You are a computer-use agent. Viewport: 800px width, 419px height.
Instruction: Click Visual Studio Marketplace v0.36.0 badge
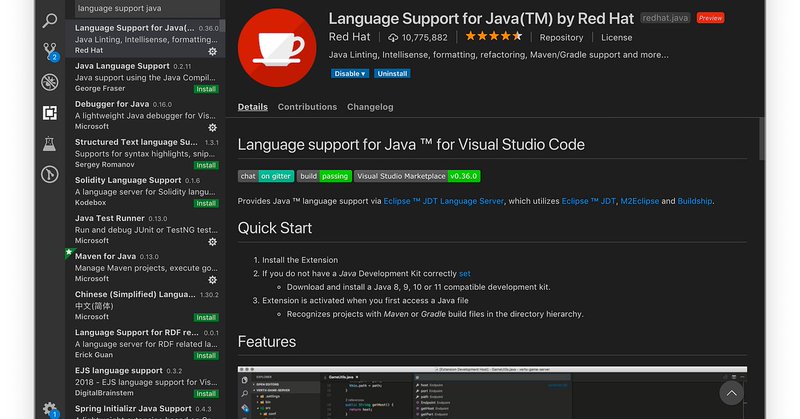pyautogui.click(x=417, y=176)
